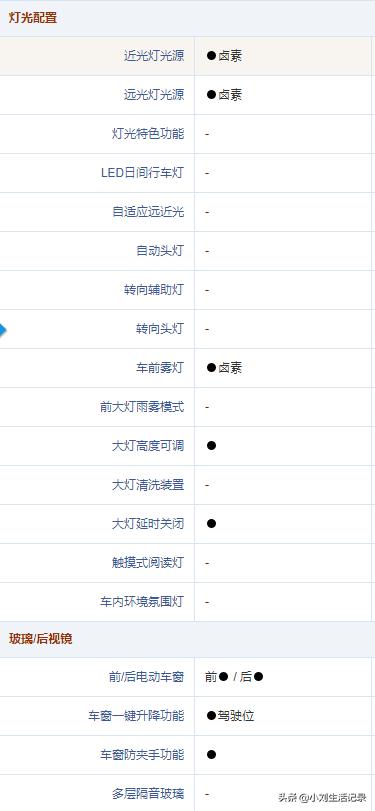
Task: Click the 车前雾灯 label
Action: point(160,368)
